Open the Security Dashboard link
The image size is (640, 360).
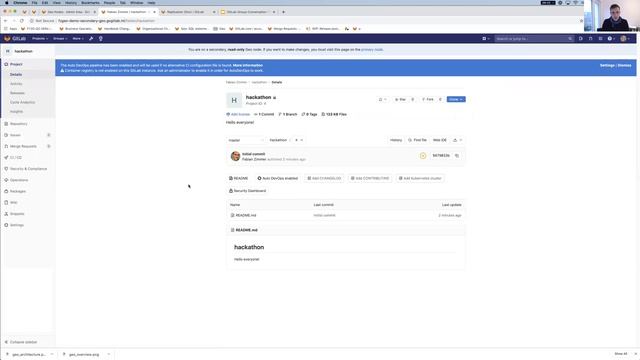click(x=247, y=191)
